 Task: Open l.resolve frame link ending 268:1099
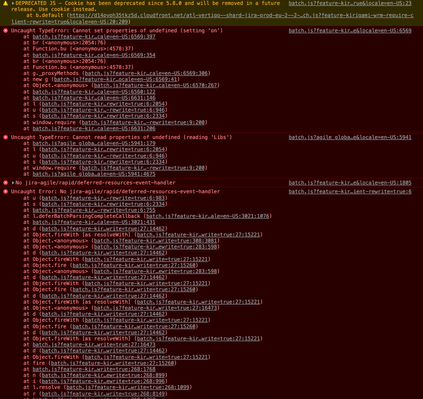(x=128, y=387)
